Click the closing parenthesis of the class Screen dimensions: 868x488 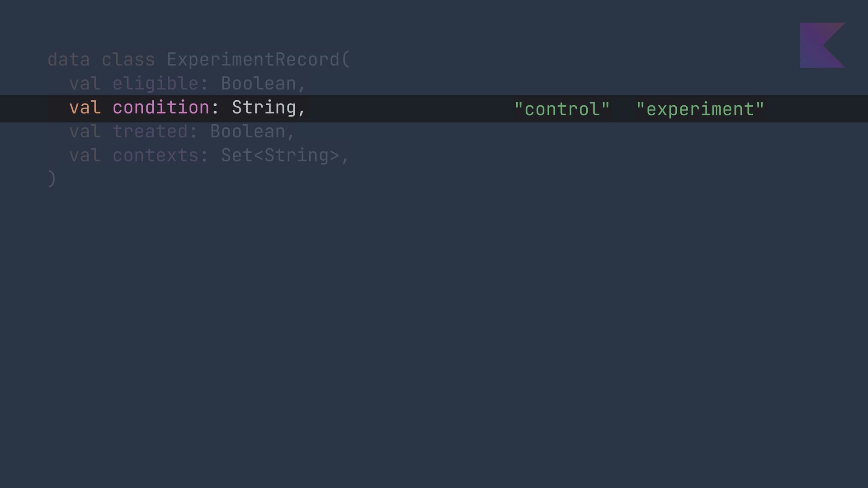click(x=52, y=179)
